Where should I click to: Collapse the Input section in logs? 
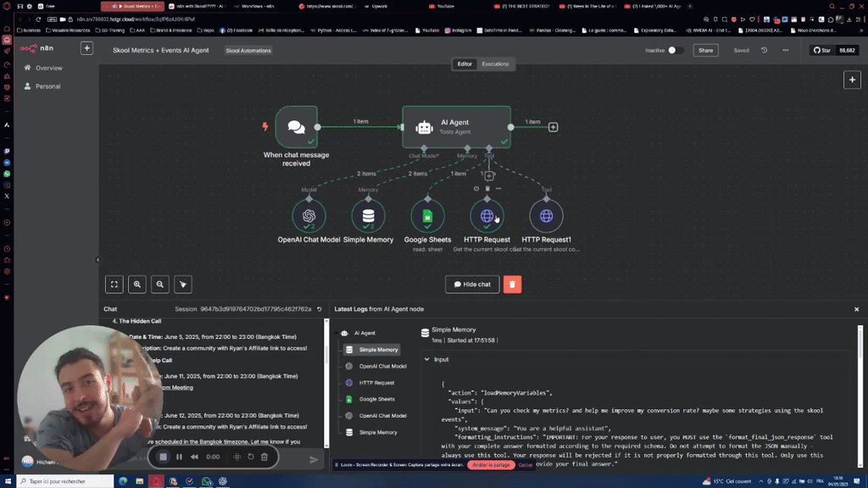[427, 359]
